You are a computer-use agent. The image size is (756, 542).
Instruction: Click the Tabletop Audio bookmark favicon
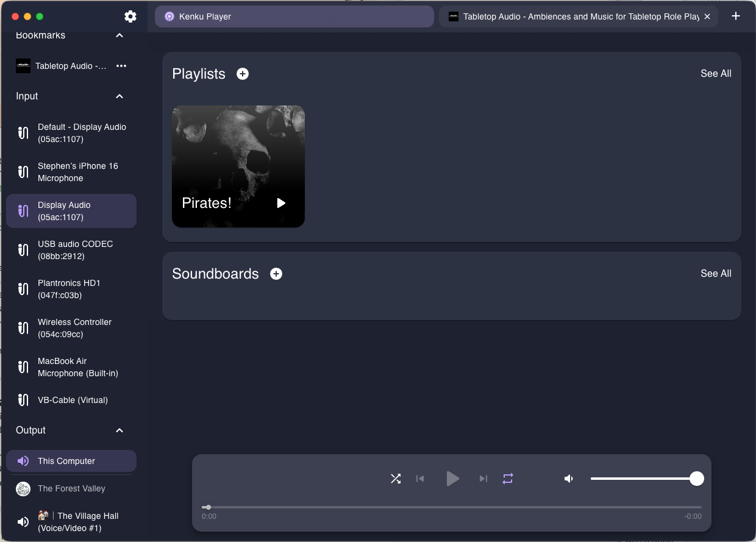tap(23, 66)
